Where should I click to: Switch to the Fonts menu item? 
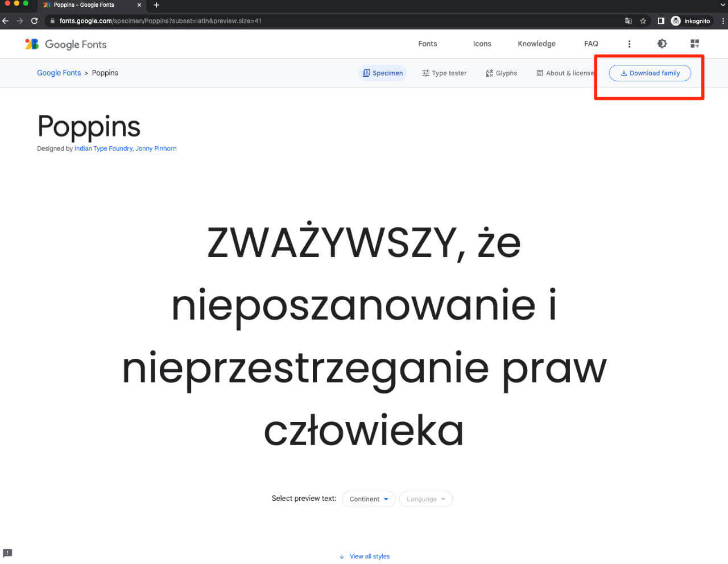(428, 43)
